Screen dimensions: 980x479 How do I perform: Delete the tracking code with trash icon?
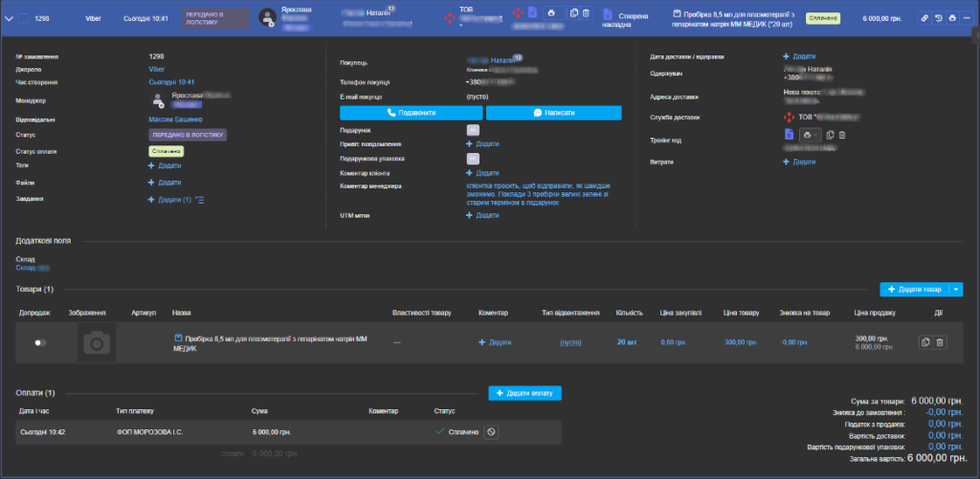coord(842,135)
